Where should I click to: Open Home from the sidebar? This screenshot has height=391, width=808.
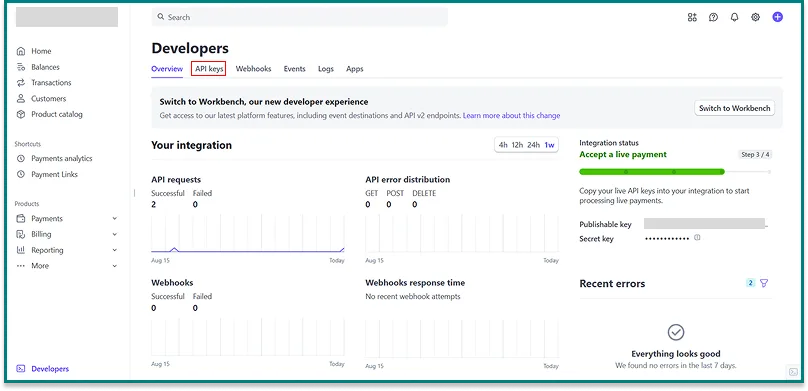pos(41,51)
